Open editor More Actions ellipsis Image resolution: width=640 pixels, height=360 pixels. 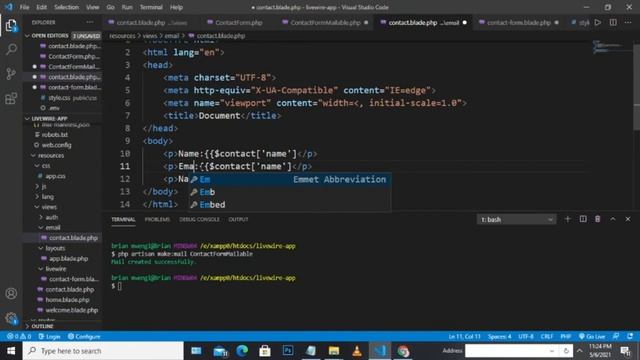click(628, 22)
